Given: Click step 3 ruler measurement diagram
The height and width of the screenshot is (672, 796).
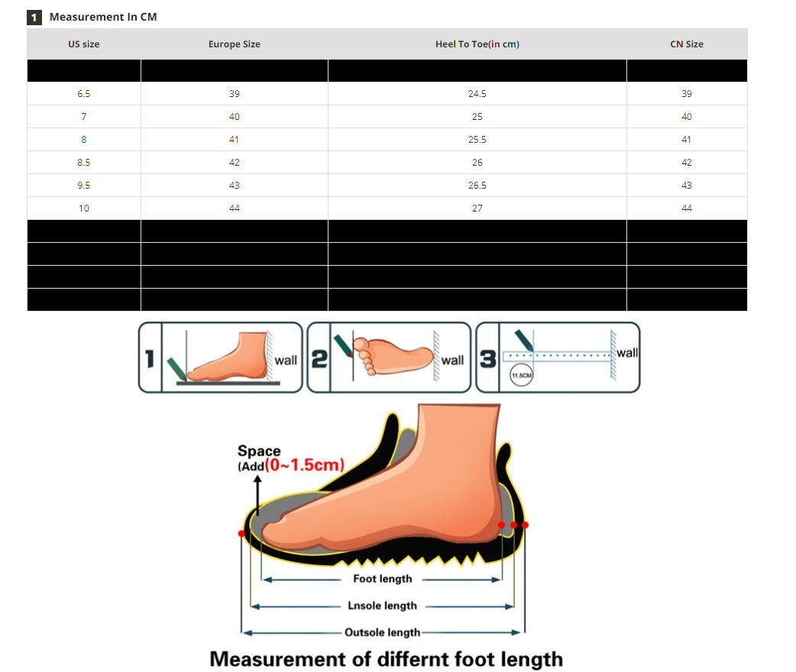Looking at the screenshot, I should pos(558,357).
